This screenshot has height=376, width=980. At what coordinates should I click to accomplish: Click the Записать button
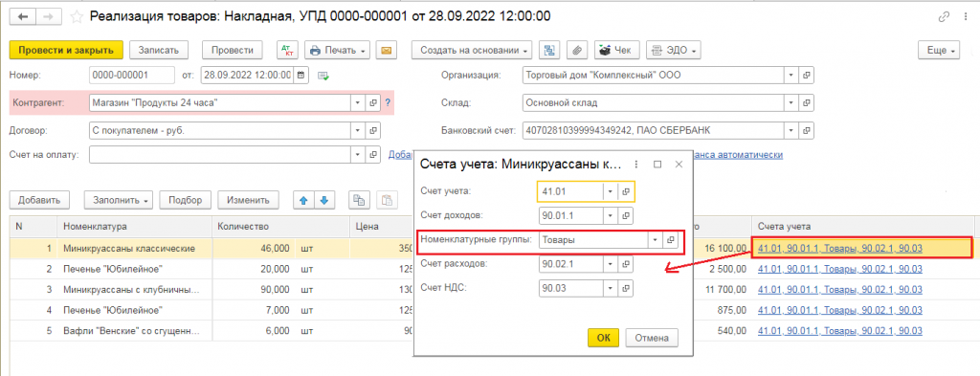pos(159,51)
